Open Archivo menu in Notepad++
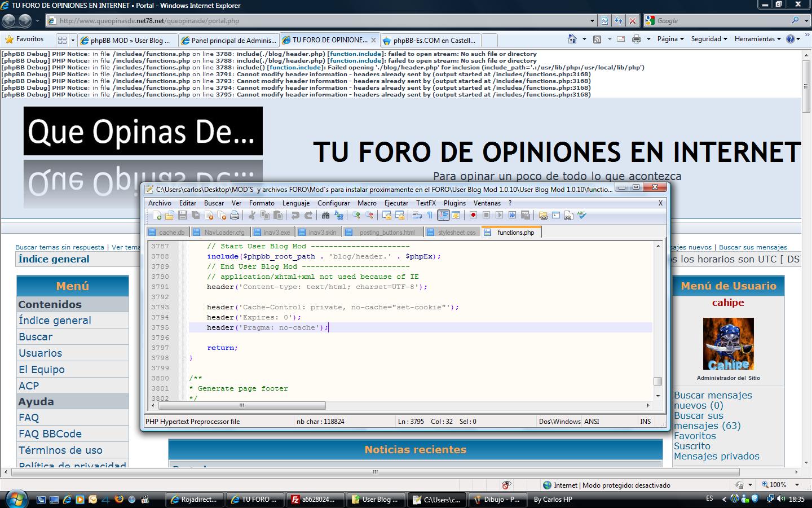 tap(160, 203)
